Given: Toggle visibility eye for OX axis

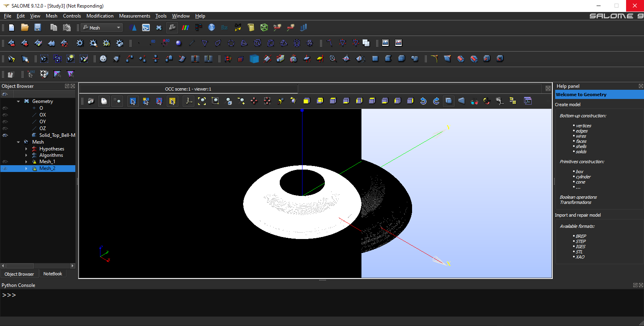Looking at the screenshot, I should pyautogui.click(x=5, y=115).
